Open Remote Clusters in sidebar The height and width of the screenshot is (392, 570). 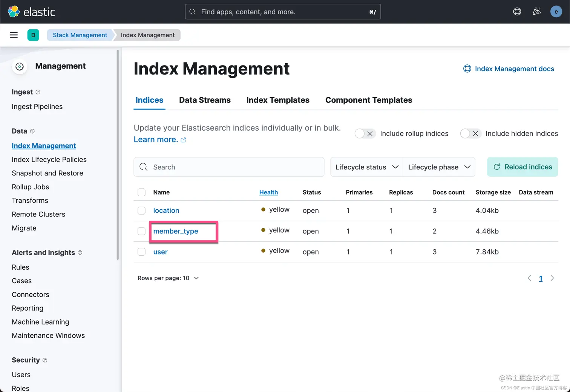point(38,214)
